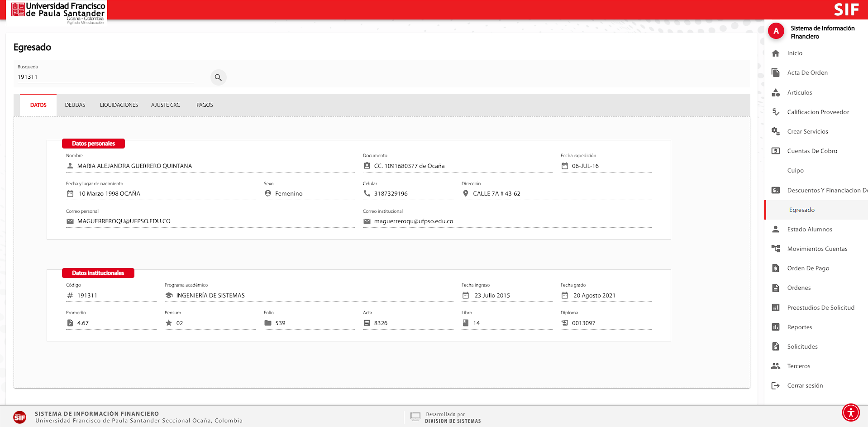Click the Femenino value
Image resolution: width=868 pixels, height=427 pixels.
pos(289,194)
